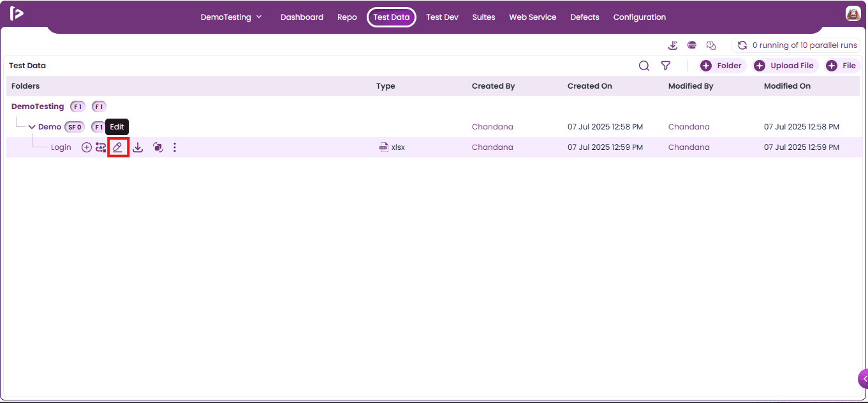Viewport: 868px width, 403px height.
Task: Click Chandana under Created By in Login row
Action: [x=492, y=147]
